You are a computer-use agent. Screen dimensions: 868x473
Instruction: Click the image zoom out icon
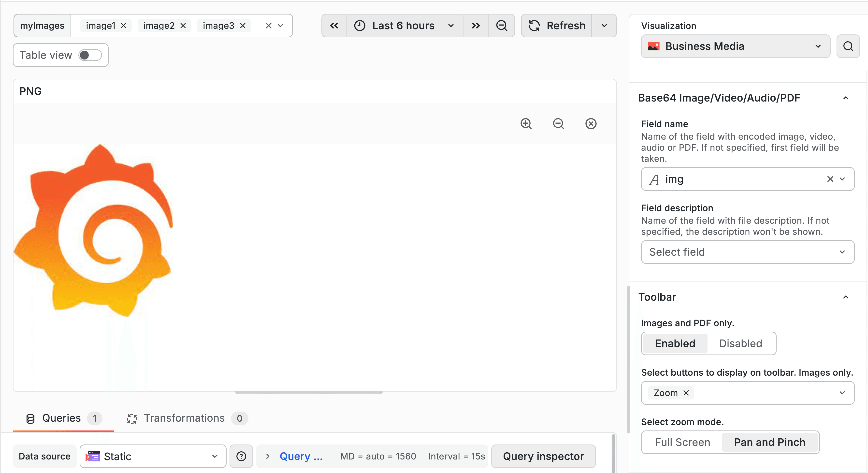pos(558,124)
